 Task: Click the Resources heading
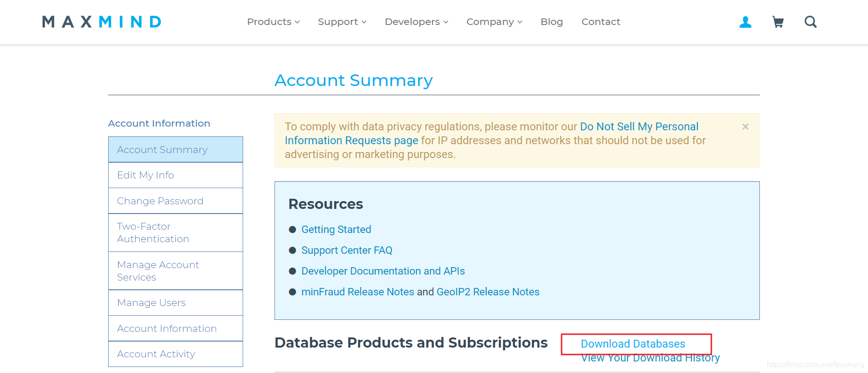coord(325,204)
